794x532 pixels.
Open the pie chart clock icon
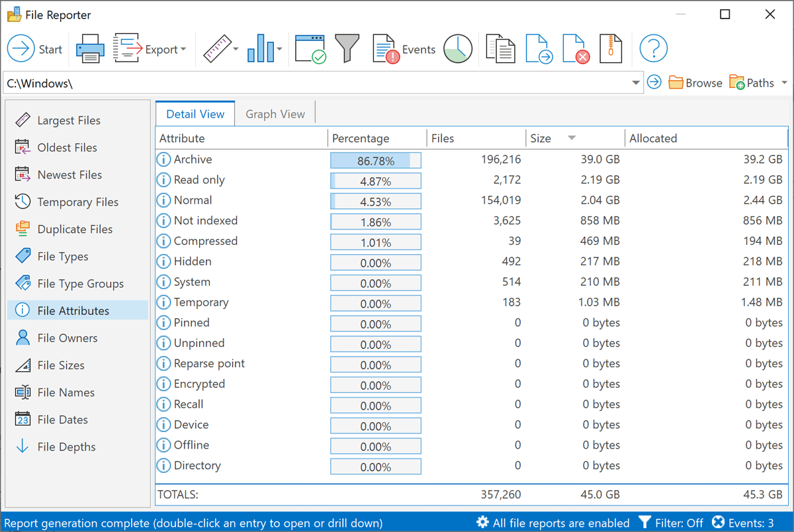coord(458,49)
